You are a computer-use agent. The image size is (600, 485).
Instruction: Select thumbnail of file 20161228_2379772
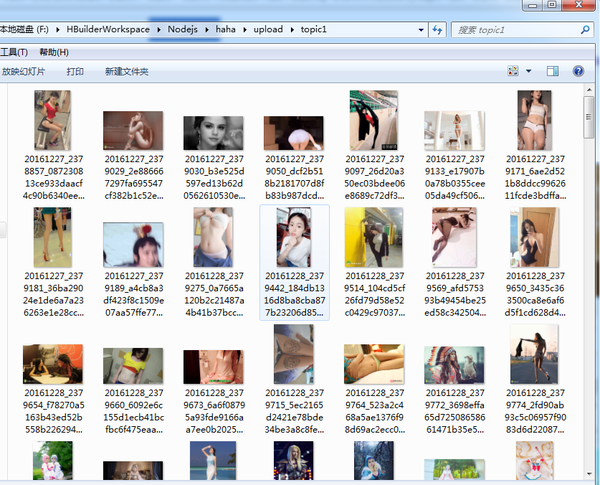454,365
